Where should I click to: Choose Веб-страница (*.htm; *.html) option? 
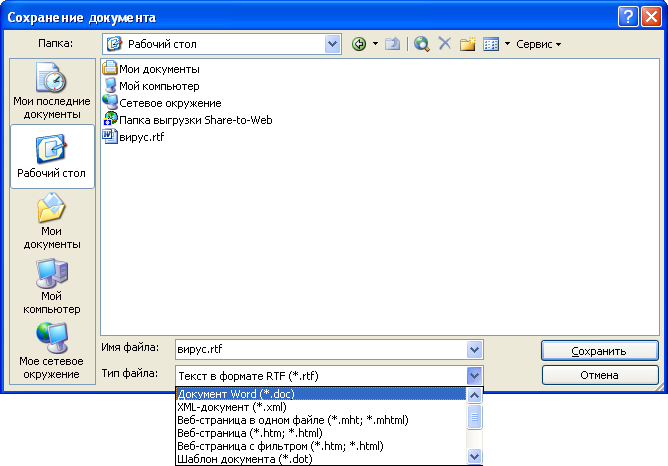click(321, 433)
